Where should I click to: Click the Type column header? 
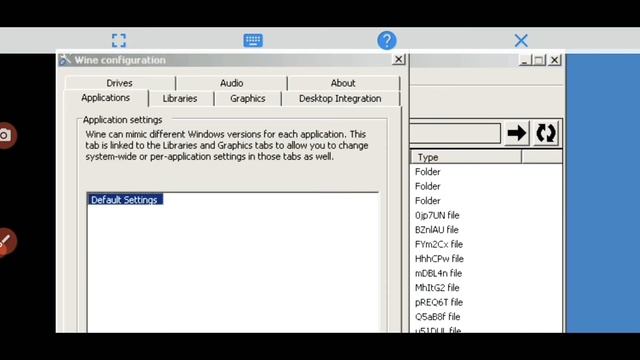click(466, 157)
